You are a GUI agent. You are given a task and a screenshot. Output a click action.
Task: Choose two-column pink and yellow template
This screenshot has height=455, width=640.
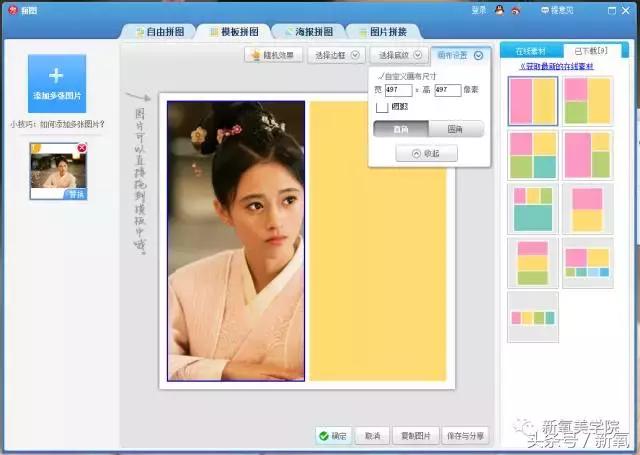533,101
